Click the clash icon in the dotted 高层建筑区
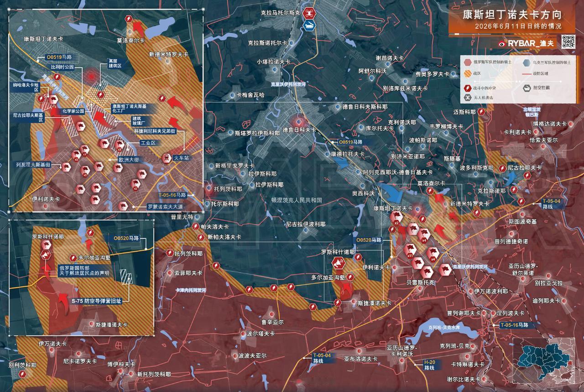Viewport: 584px width, 392px height. pyautogui.click(x=101, y=94)
